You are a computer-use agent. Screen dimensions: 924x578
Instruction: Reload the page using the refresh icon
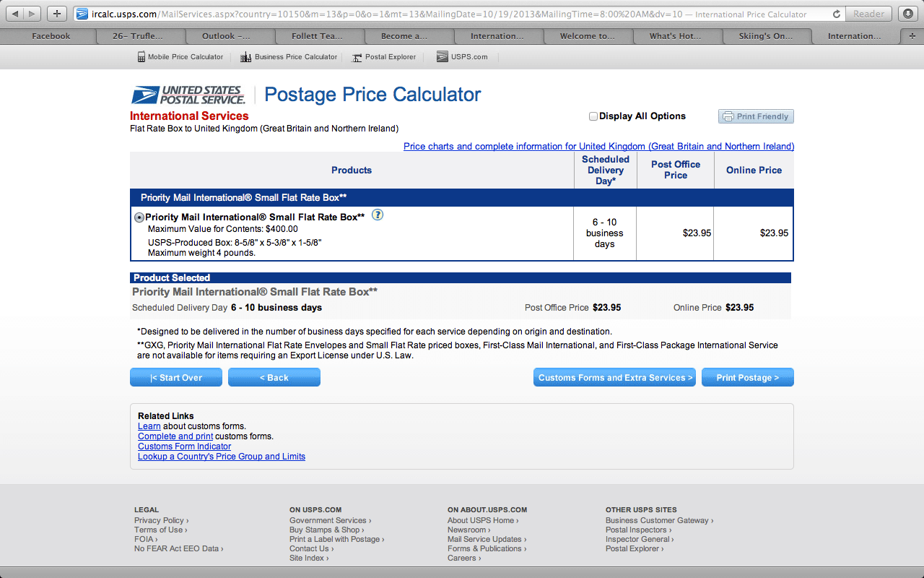point(836,14)
